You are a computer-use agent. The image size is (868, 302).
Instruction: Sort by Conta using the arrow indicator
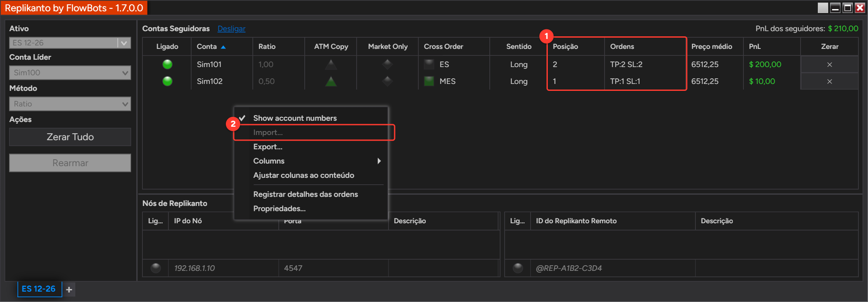click(223, 47)
